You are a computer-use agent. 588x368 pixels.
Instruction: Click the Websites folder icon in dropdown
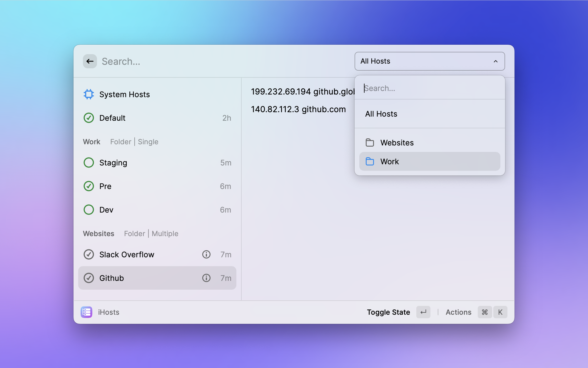pos(370,142)
